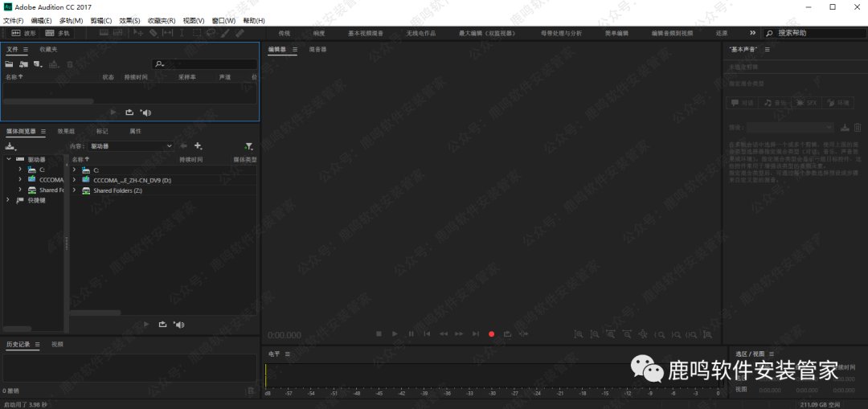Image resolution: width=868 pixels, height=409 pixels.
Task: Switch to the 效果组 tab
Action: pos(66,131)
